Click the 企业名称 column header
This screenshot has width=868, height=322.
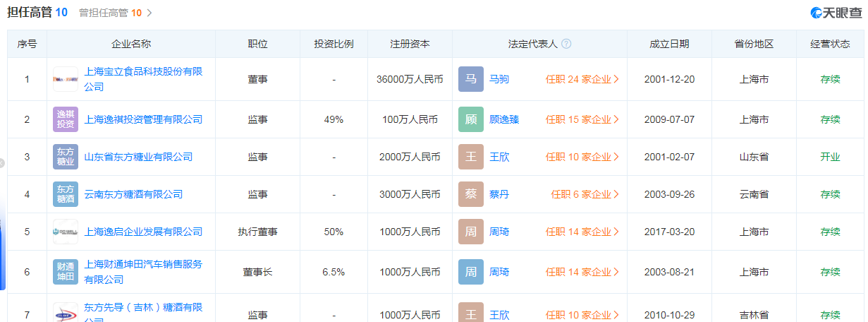(x=131, y=44)
